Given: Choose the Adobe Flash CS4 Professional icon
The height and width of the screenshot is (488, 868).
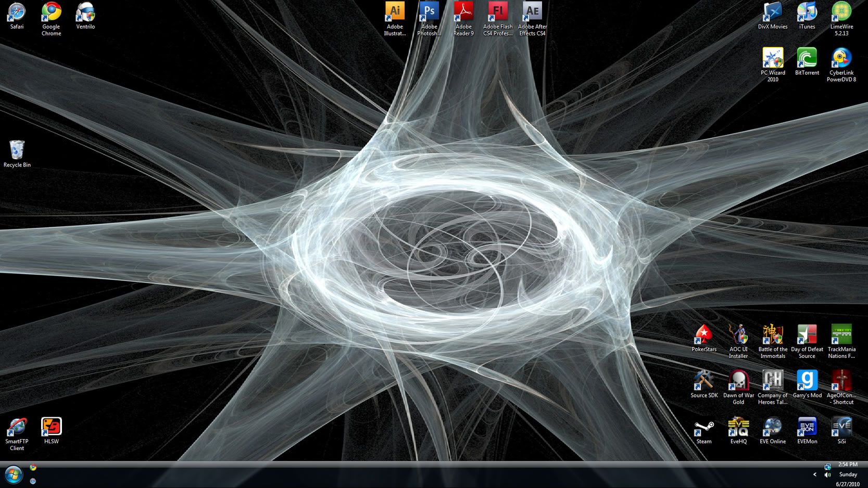Looking at the screenshot, I should 498,19.
